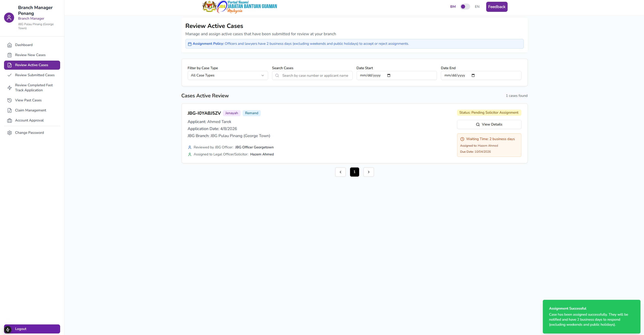The width and height of the screenshot is (644, 335).
Task: Click the Account Approval briefcase icon
Action: pyautogui.click(x=10, y=120)
